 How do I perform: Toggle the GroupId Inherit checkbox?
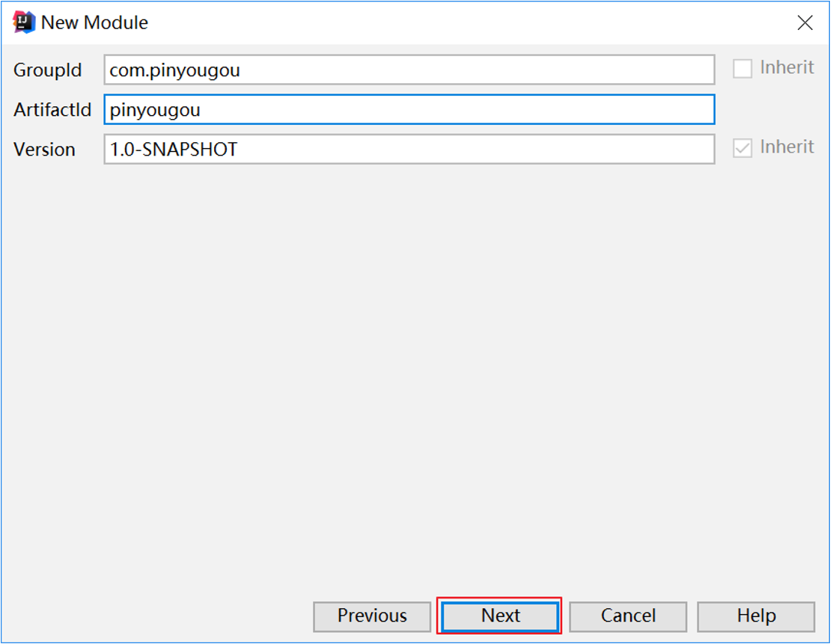pos(742,69)
